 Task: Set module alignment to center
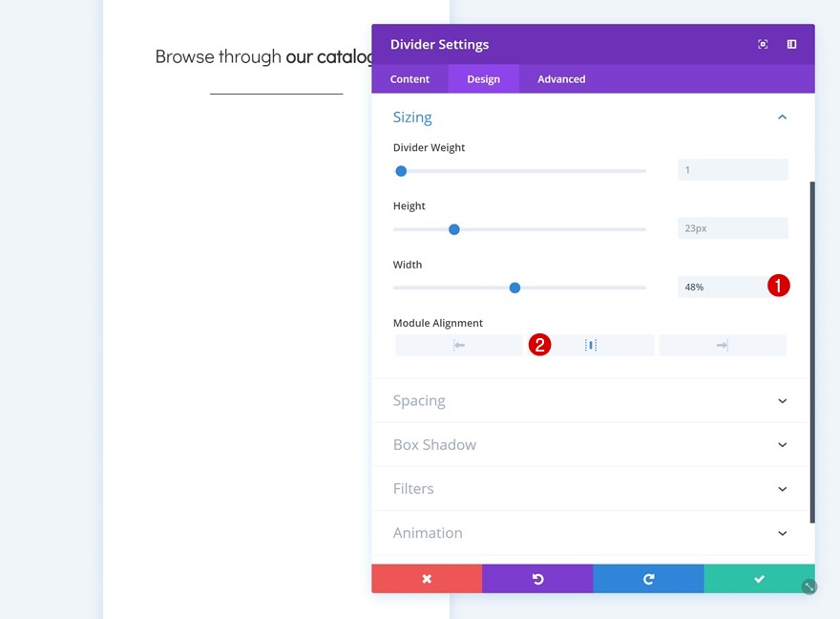tap(591, 345)
